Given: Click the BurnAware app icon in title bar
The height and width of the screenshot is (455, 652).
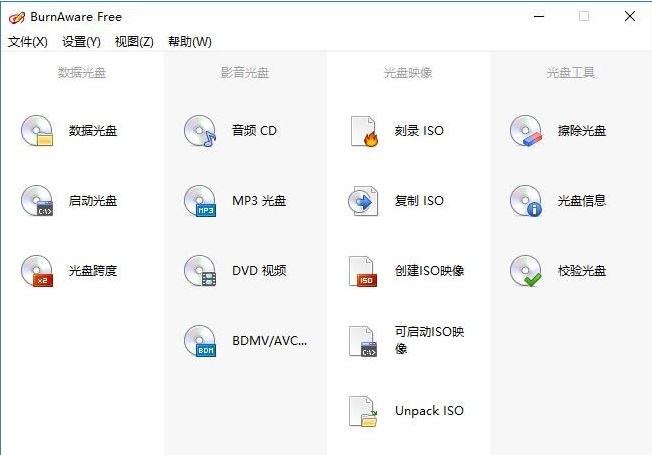Looking at the screenshot, I should [x=17, y=17].
